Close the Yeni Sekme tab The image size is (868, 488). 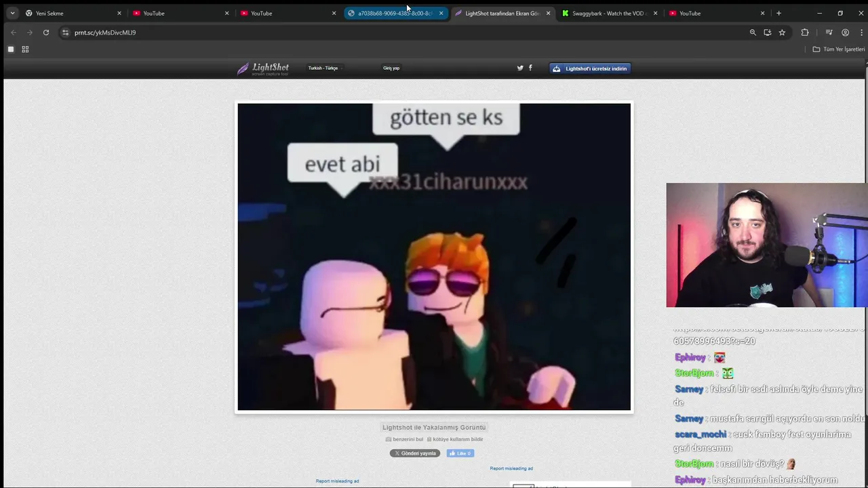(x=119, y=13)
